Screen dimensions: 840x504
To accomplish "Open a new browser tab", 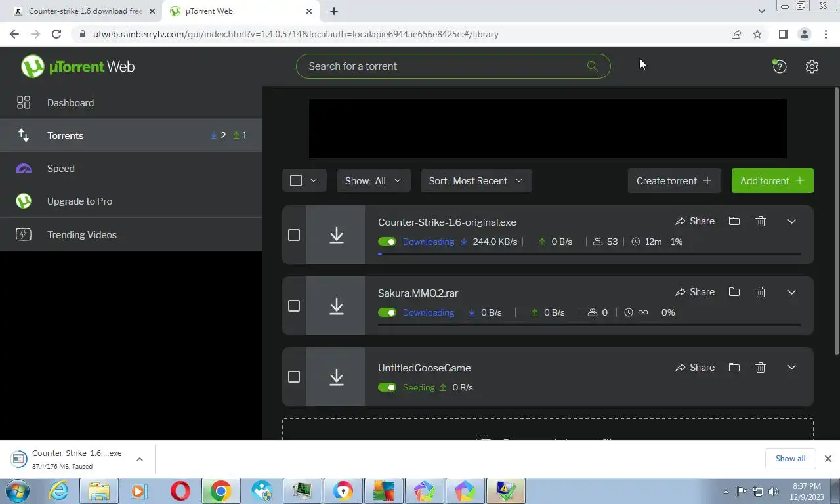I will (334, 11).
